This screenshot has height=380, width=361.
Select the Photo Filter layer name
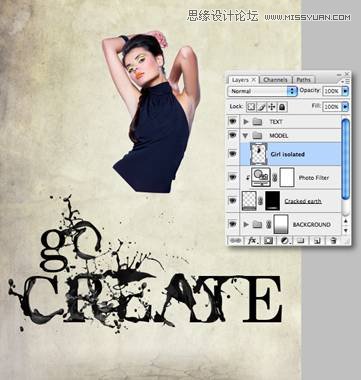(314, 178)
